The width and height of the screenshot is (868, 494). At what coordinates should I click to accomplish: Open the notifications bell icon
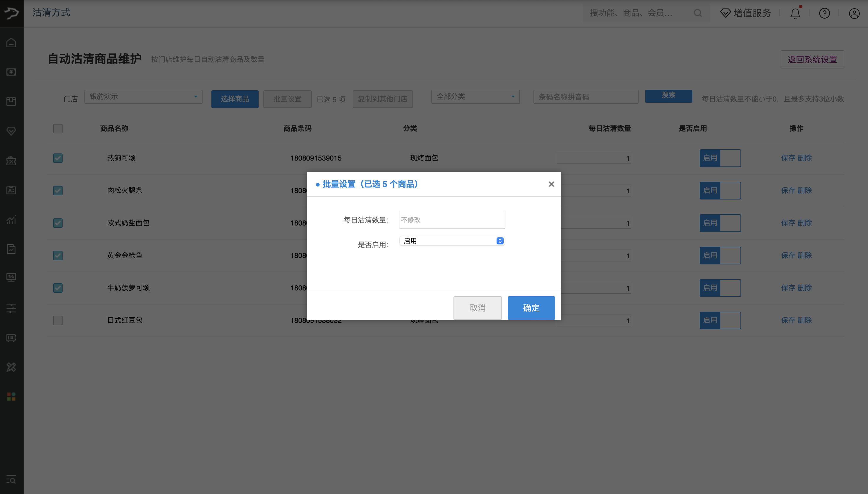795,13
